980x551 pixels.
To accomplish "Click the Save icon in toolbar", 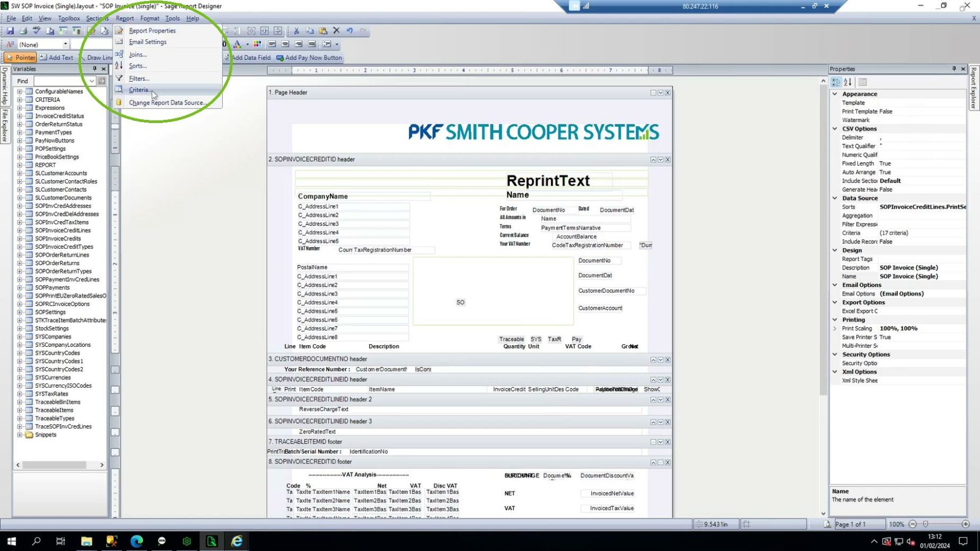I will pos(10,31).
